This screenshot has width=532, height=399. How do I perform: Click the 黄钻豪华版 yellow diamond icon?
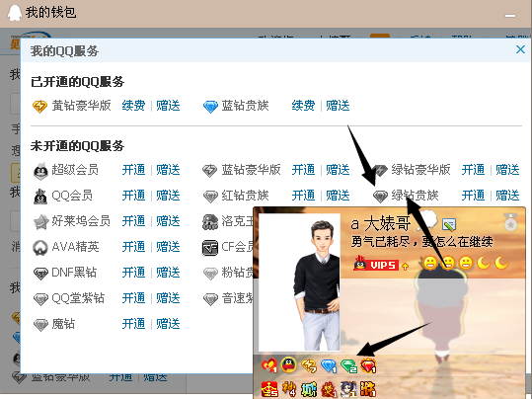pos(39,107)
